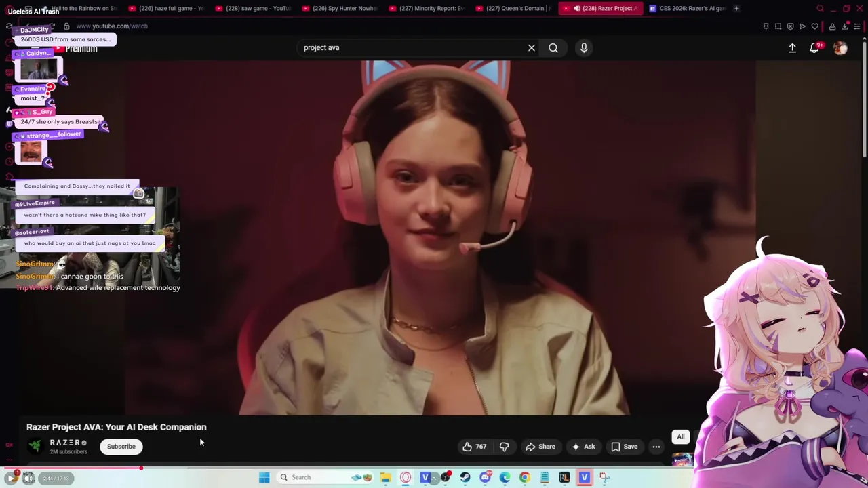The width and height of the screenshot is (868, 488).
Task: Like the video with thumbs-up icon
Action: [474, 447]
